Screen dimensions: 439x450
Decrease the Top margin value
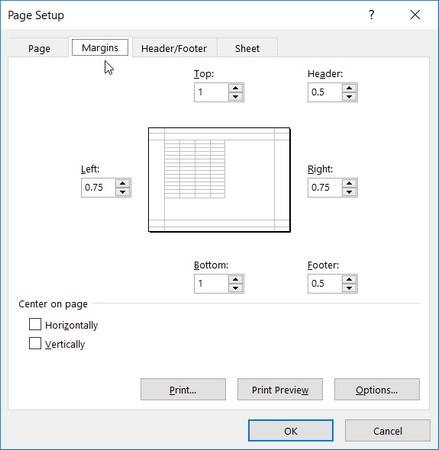236,97
